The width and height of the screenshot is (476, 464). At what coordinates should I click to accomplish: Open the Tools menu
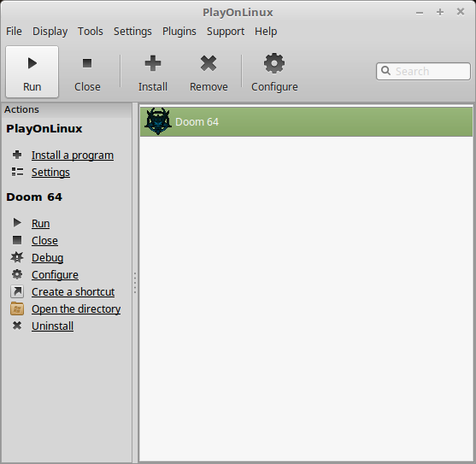click(x=91, y=32)
